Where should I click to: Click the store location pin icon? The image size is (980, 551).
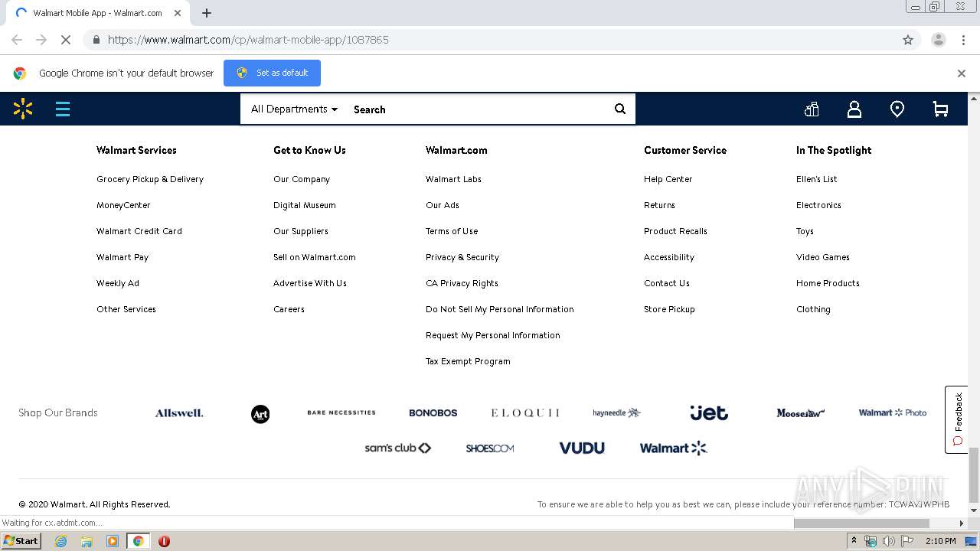(x=897, y=109)
